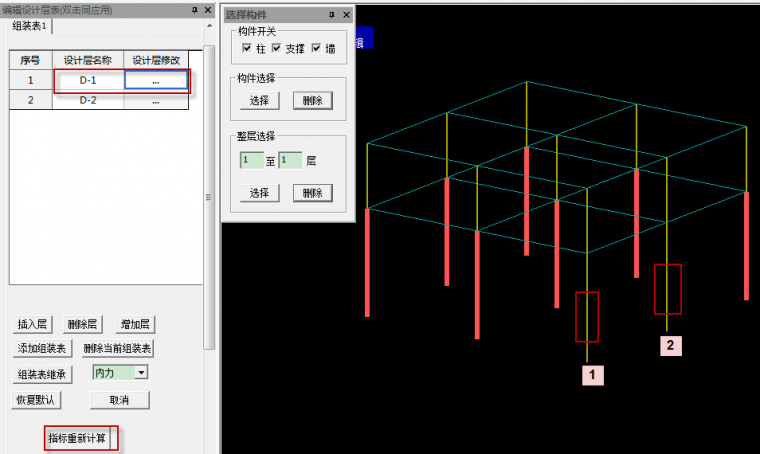760x454 pixels.
Task: Click 选择 under 构件选择
Action: (x=259, y=100)
